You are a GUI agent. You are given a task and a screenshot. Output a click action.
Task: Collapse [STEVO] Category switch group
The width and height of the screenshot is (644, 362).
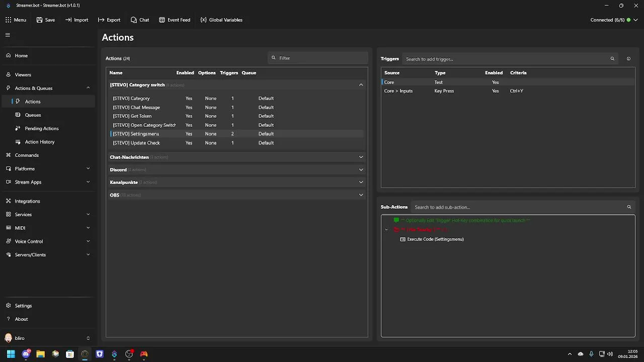coord(361,85)
